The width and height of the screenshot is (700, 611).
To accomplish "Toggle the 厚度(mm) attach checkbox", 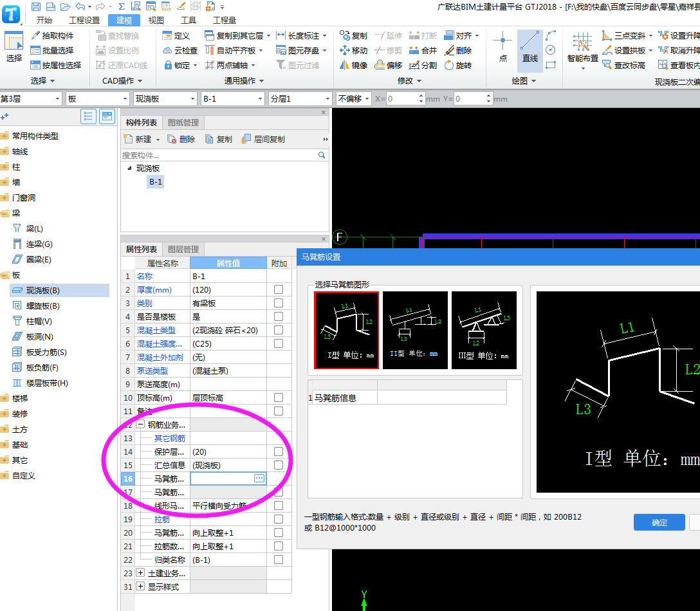I will click(x=279, y=289).
